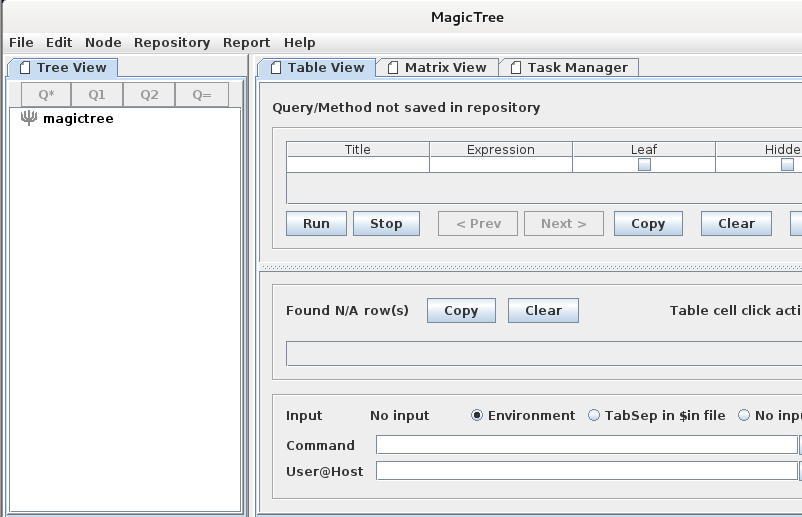Click Clear in the query panel
The width and height of the screenshot is (802, 517).
click(736, 223)
